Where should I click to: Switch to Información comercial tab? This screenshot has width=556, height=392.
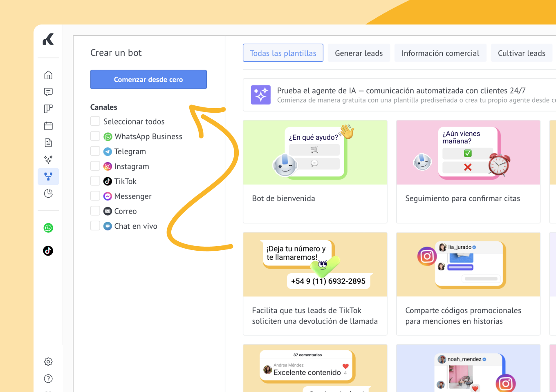point(440,53)
